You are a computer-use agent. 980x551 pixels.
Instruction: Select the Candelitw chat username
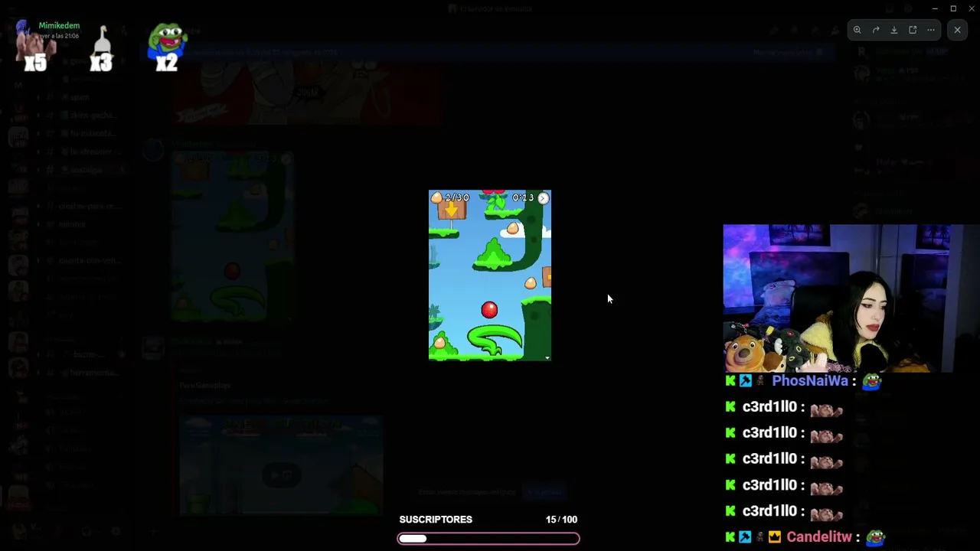pos(819,537)
